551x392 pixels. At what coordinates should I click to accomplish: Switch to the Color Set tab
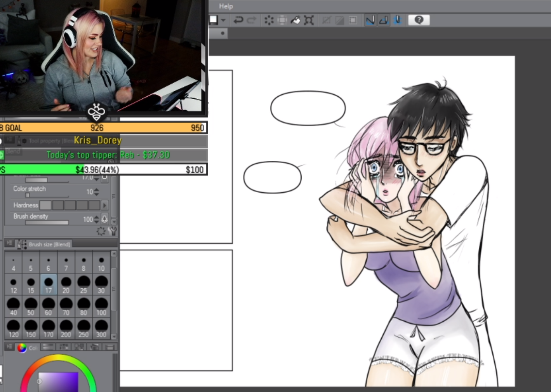pos(64,347)
